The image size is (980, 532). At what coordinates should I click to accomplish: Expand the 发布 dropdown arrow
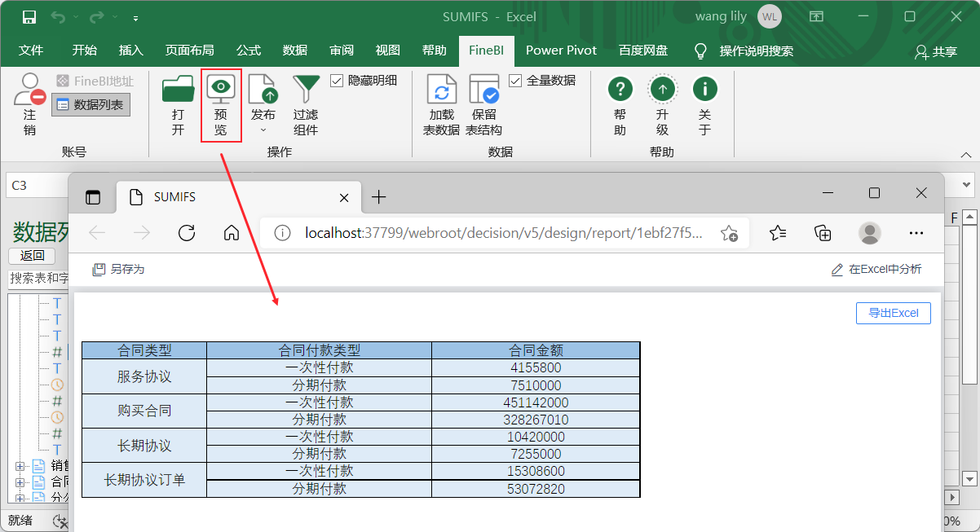263,130
